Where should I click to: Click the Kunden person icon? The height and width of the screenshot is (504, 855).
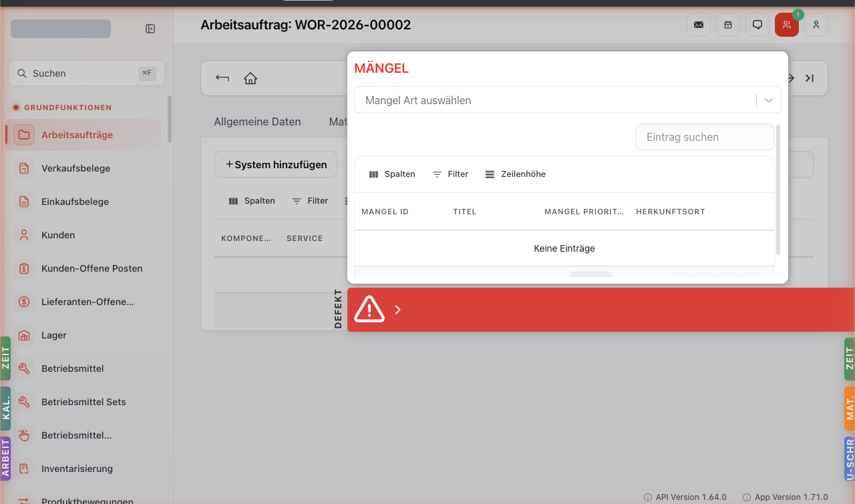(25, 235)
